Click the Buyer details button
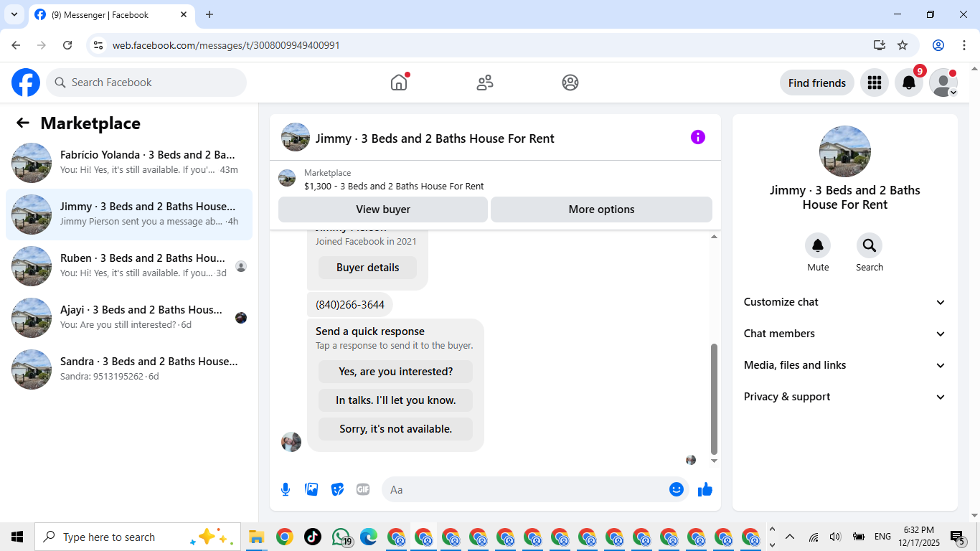Screen dimensions: 980x551 (x=368, y=268)
